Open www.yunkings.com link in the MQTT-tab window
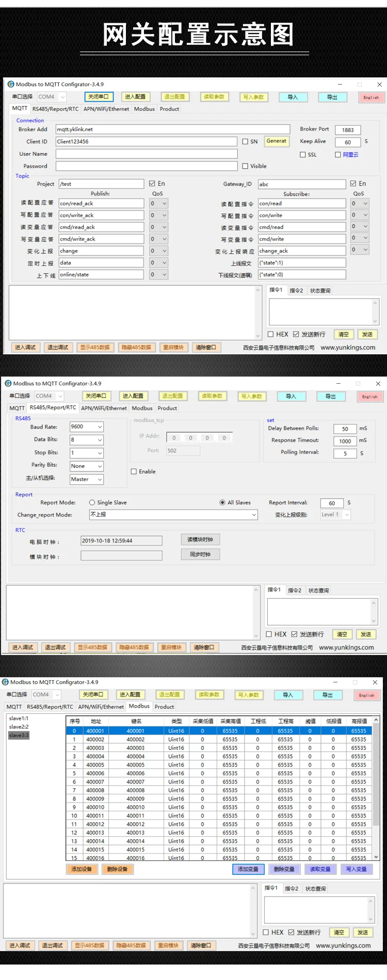Screen dimensions: 387x980 click(348, 348)
